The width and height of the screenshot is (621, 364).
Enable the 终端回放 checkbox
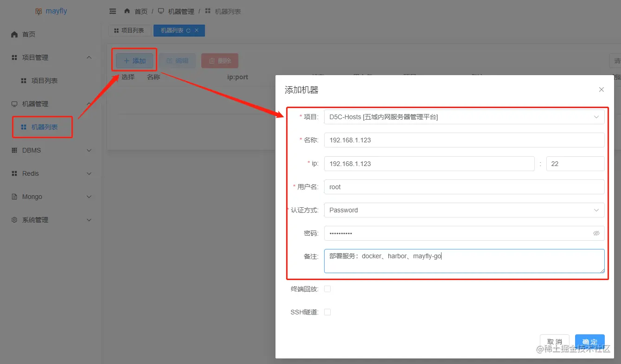(327, 289)
